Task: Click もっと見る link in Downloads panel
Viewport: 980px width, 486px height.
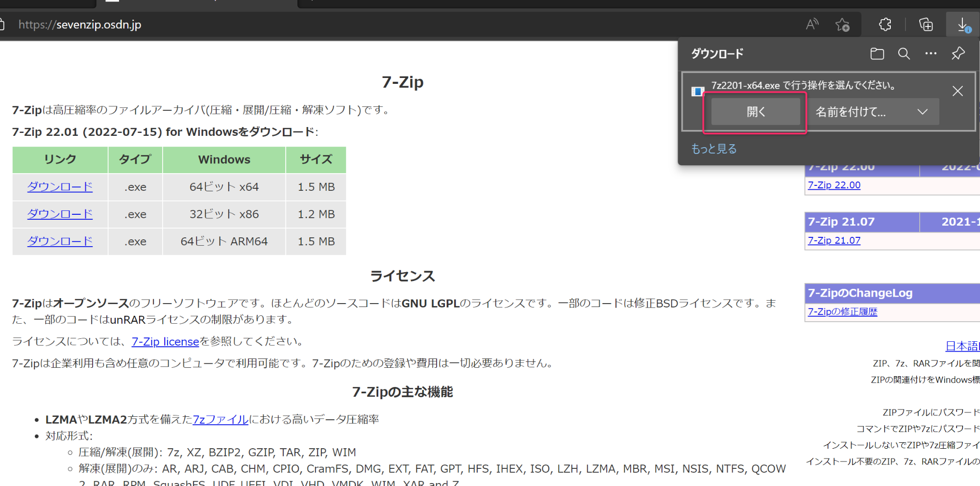Action: 714,149
